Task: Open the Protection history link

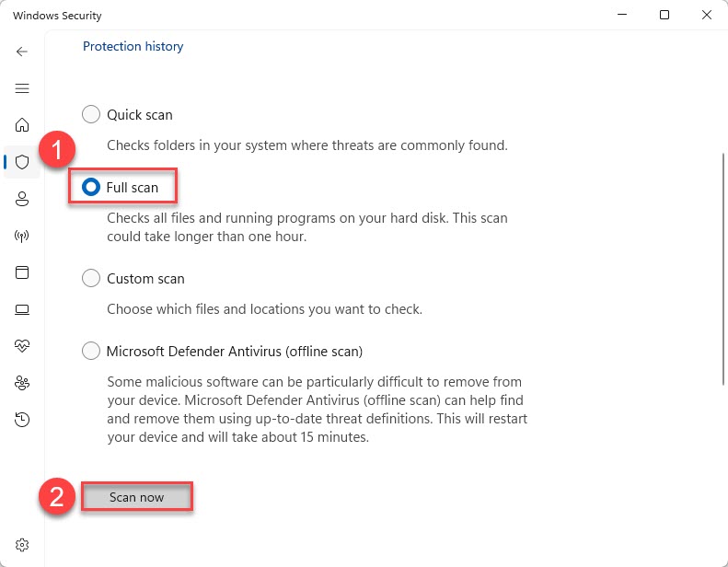Action: (x=133, y=46)
